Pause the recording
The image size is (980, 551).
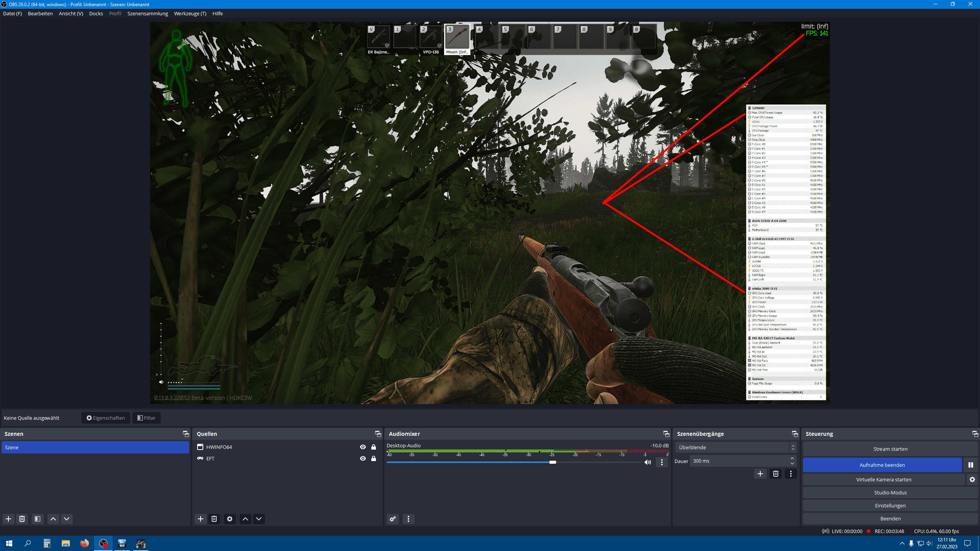pyautogui.click(x=971, y=465)
